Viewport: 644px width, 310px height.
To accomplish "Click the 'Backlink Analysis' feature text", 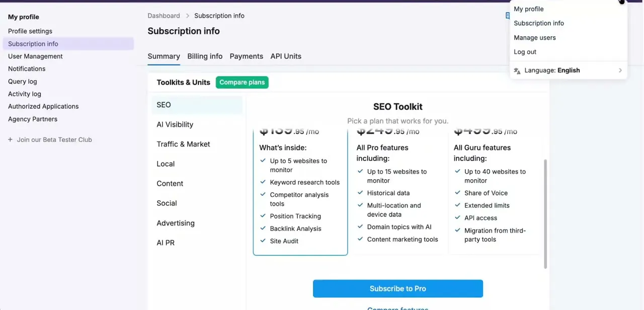I will point(295,229).
